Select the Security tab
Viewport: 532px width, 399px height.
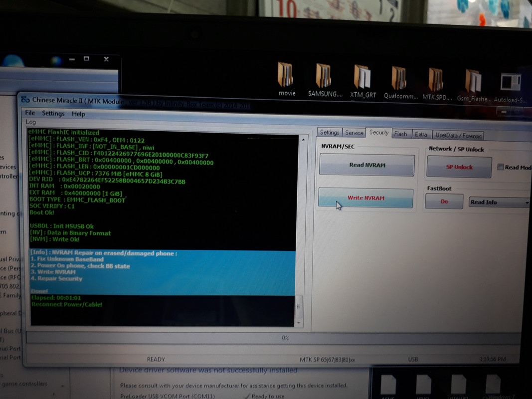coord(378,133)
